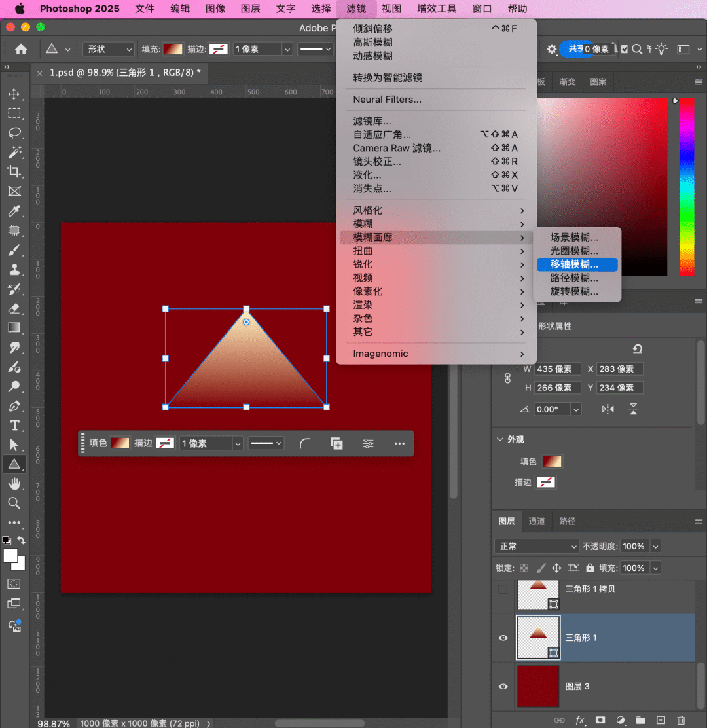Open the 正常 blend mode dropdown
The height and width of the screenshot is (728, 707).
[x=536, y=546]
